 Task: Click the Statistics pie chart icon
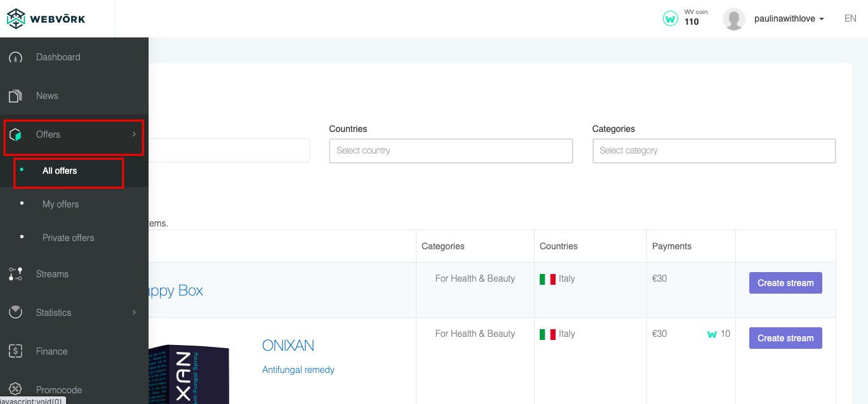[x=15, y=313]
